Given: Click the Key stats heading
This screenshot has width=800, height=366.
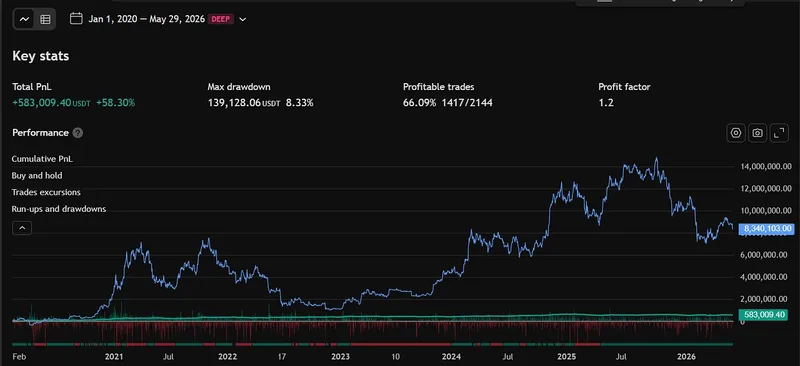Looking at the screenshot, I should (x=41, y=56).
